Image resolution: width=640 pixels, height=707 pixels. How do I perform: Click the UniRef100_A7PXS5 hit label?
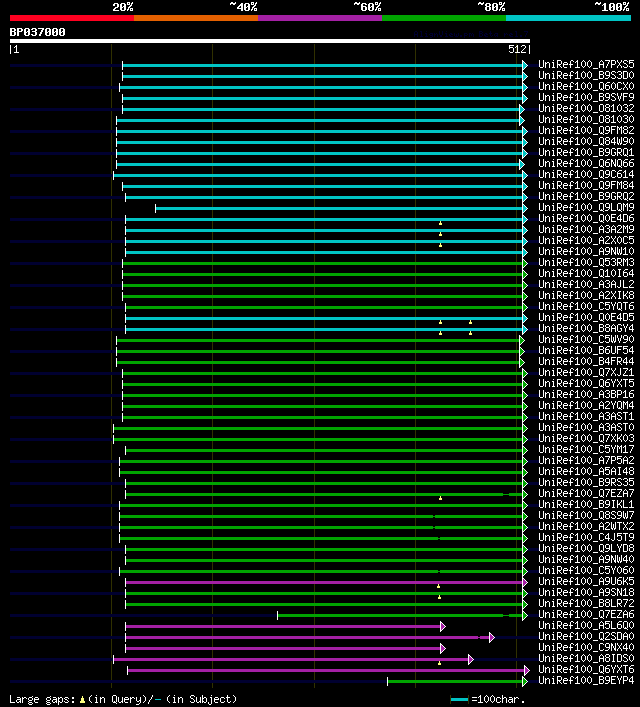click(x=586, y=64)
